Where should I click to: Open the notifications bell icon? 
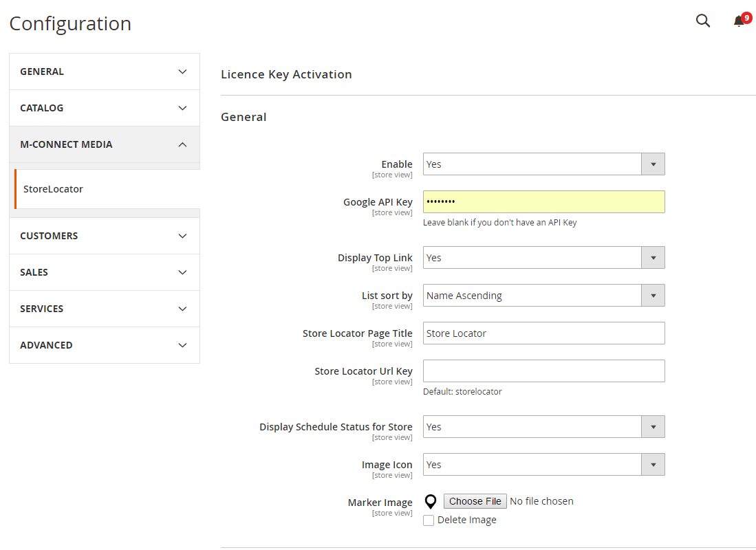(x=739, y=21)
